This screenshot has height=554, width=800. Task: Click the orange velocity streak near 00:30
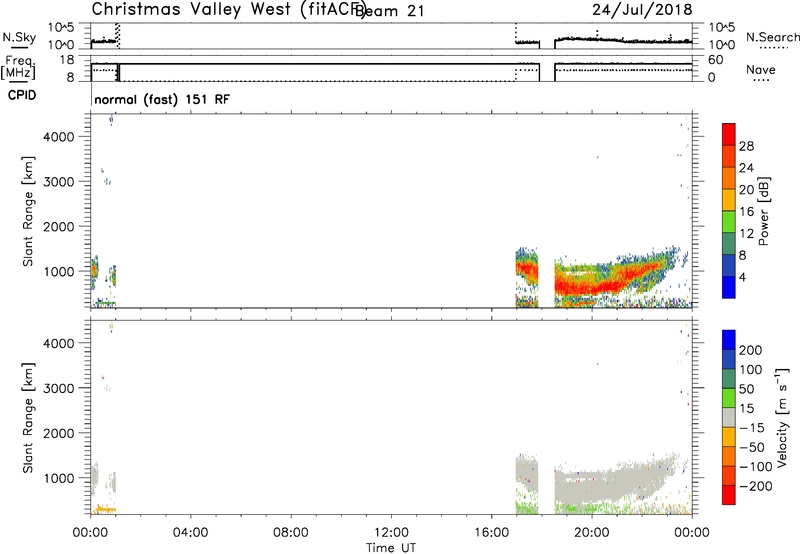106,509
